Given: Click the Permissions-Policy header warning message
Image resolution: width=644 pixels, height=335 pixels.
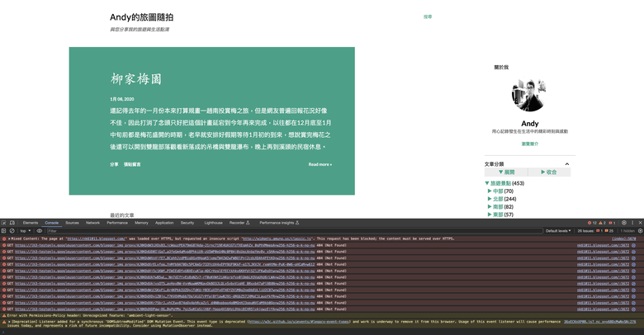Looking at the screenshot, I should click(x=88, y=315).
